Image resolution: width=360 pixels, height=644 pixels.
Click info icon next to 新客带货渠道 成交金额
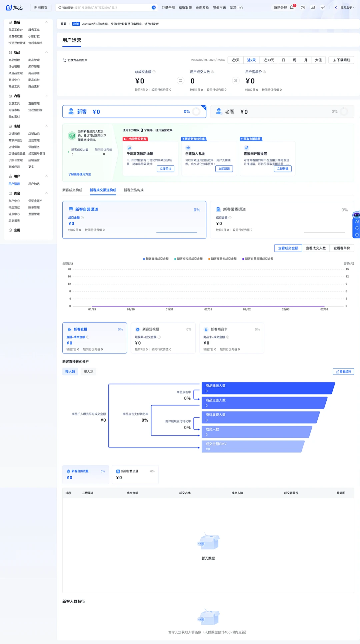click(x=230, y=218)
